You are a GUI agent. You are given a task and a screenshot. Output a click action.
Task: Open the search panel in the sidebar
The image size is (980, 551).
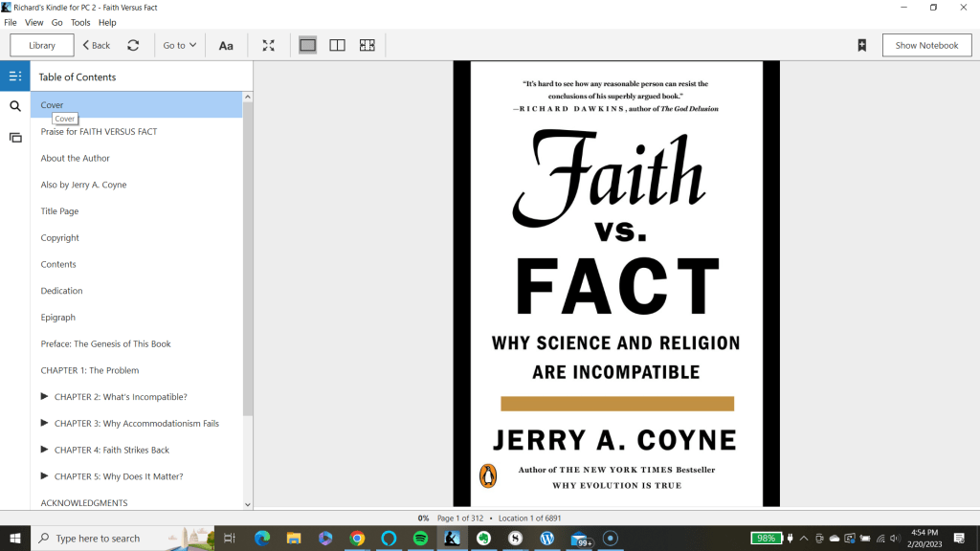point(14,106)
